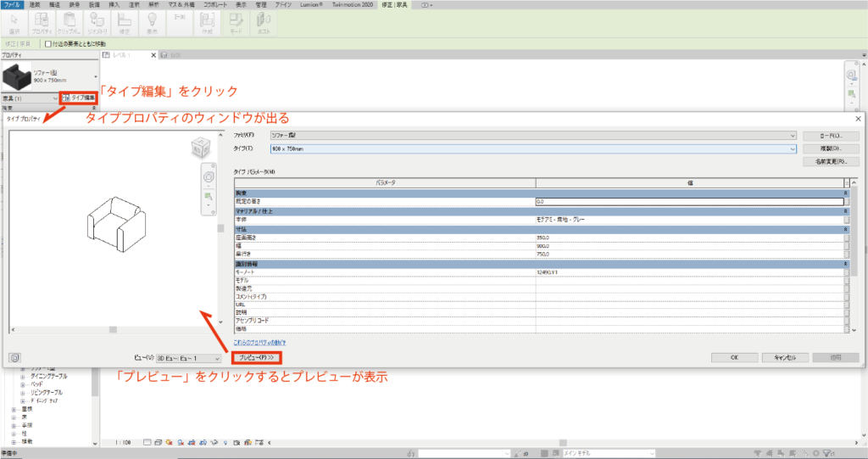The width and height of the screenshot is (868, 459).
Task: Switch to the 挿入 ribbon tab
Action: pyautogui.click(x=114, y=4)
